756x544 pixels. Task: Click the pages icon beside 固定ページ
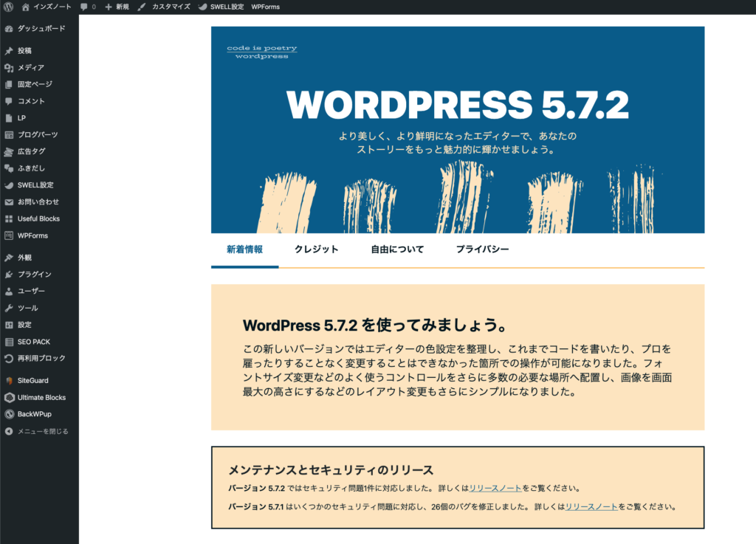(x=9, y=84)
